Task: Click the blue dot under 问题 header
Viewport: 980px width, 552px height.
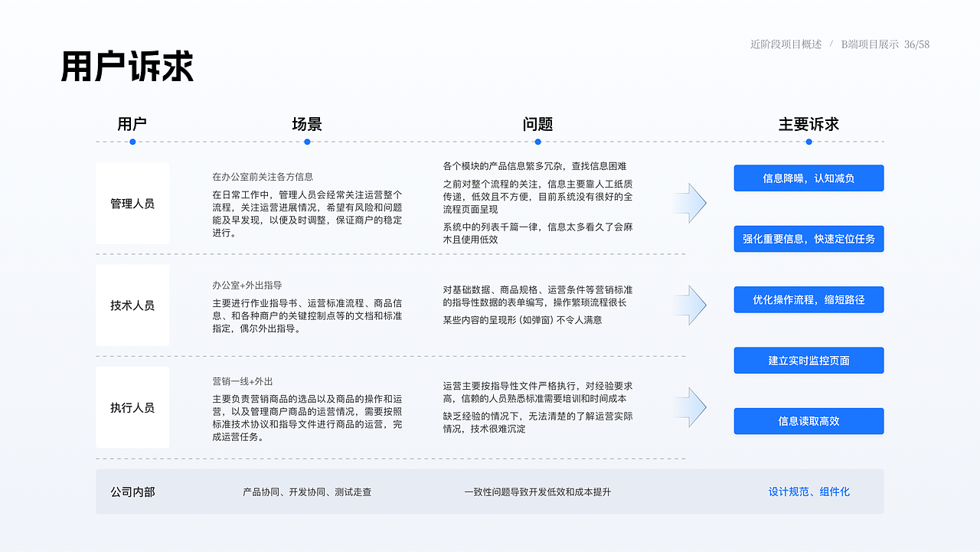Action: pos(539,142)
